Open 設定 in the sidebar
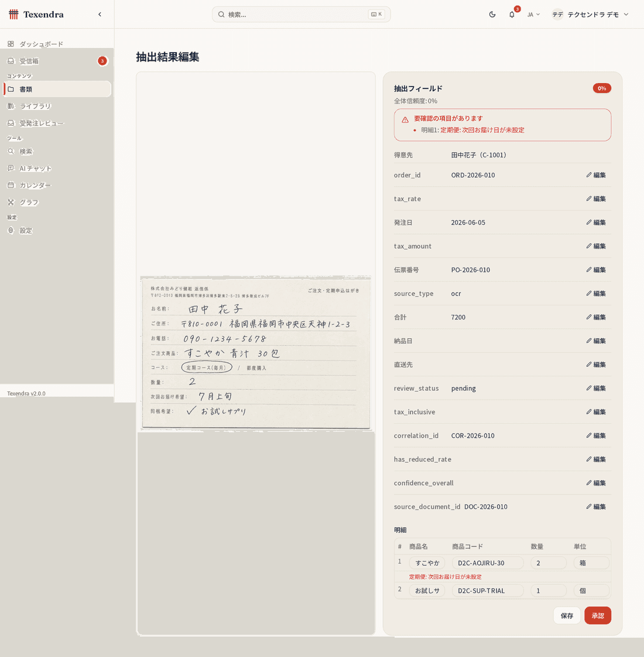Image resolution: width=644 pixels, height=657 pixels. (57, 231)
